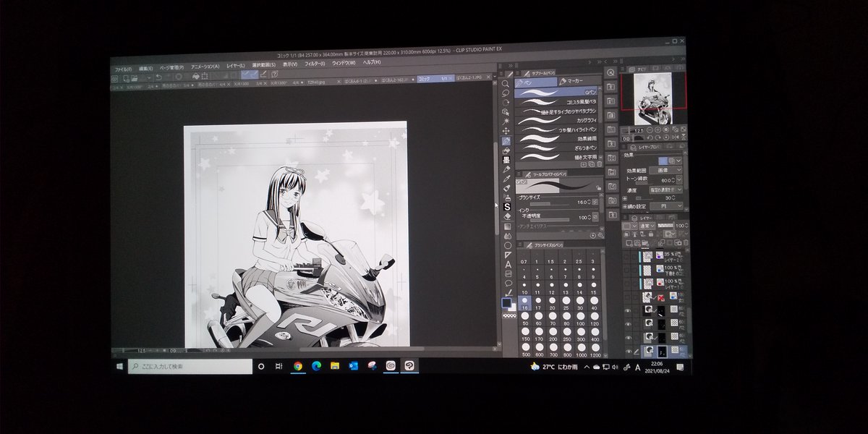Choose the カリグラフィ sub tool
This screenshot has width=868, height=434.
coord(556,119)
